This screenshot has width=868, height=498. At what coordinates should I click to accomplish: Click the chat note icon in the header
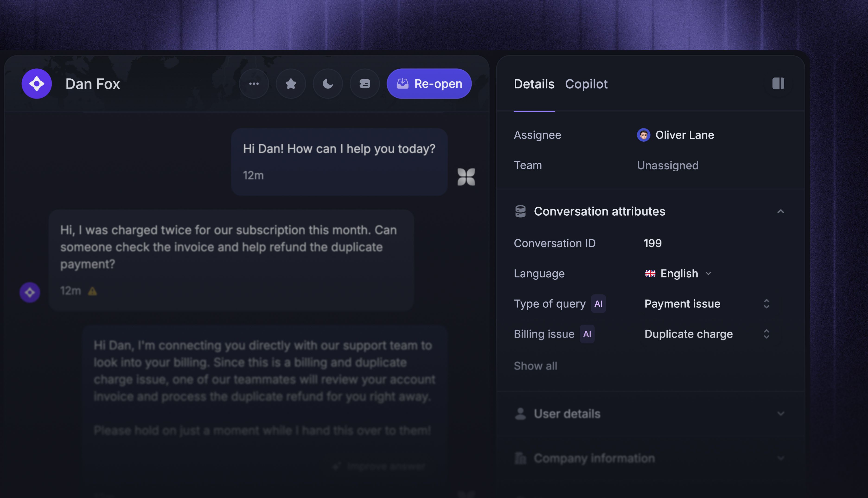tap(365, 84)
